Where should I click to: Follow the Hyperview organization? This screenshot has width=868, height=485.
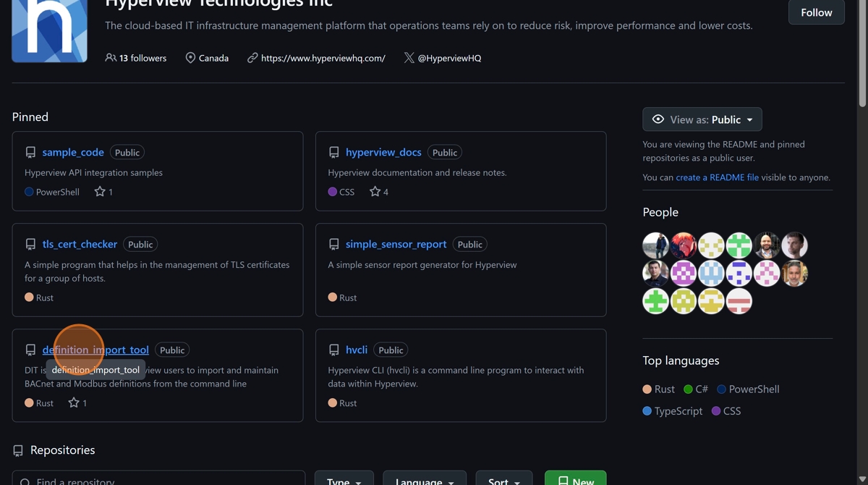[816, 12]
